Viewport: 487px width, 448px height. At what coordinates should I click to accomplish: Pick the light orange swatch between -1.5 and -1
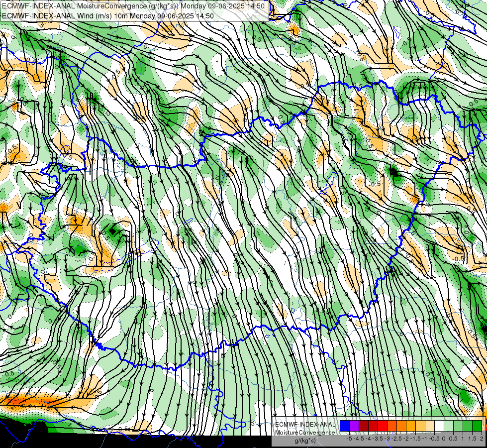420,426
